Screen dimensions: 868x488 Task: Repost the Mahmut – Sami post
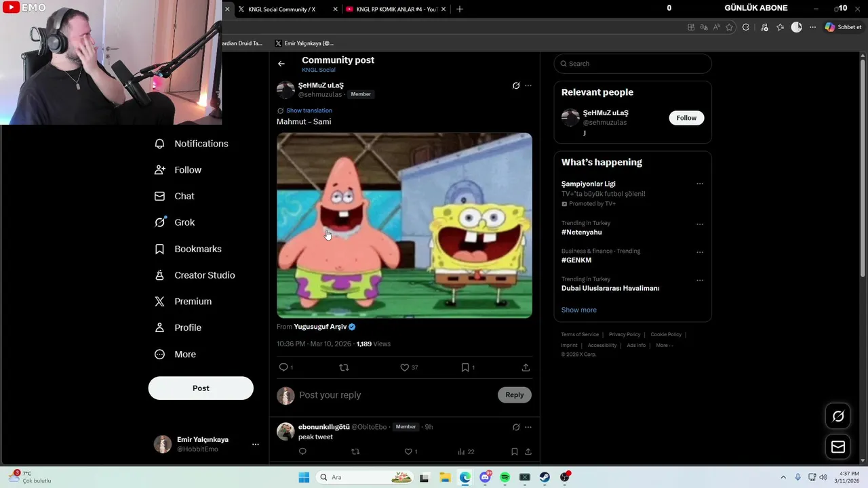[344, 367]
